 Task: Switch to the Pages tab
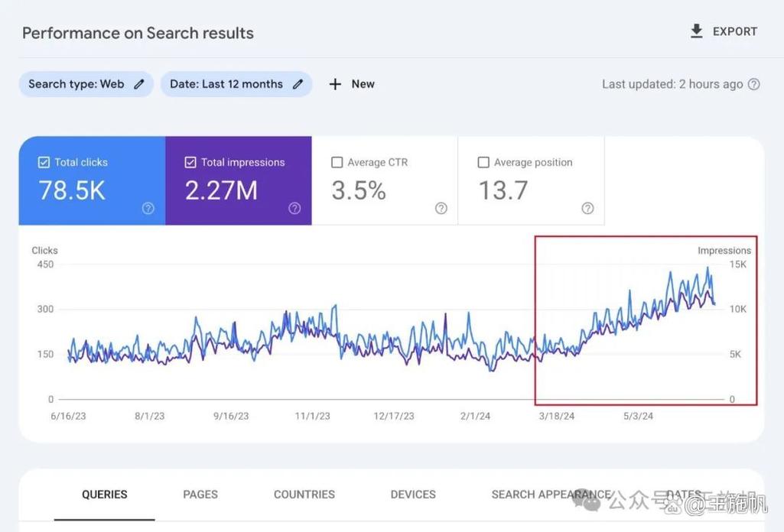[x=200, y=495]
